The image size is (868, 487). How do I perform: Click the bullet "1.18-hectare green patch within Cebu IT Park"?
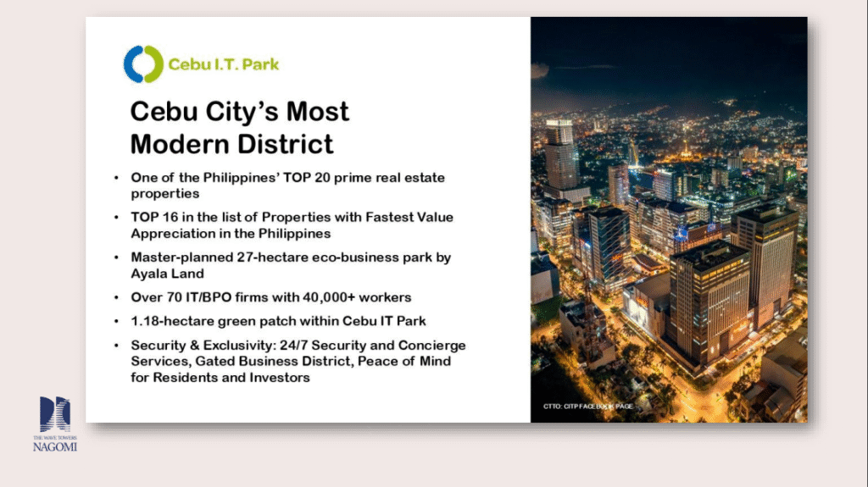(x=278, y=322)
